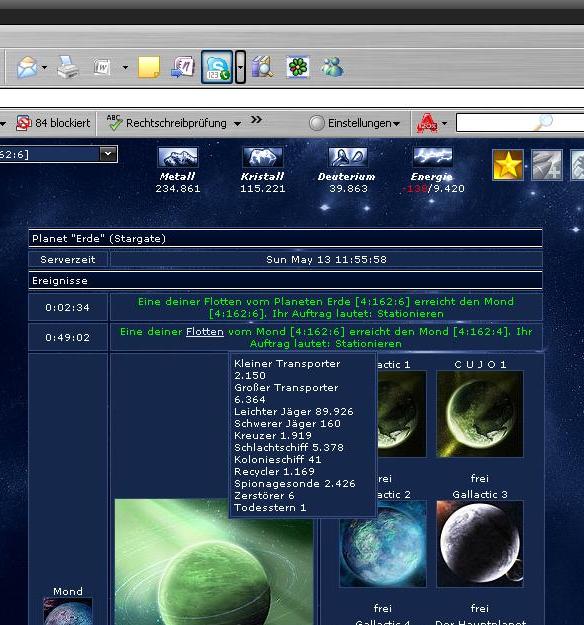Click the Deuterium amount 39.863
Screen dimensions: 584x625
(348, 189)
